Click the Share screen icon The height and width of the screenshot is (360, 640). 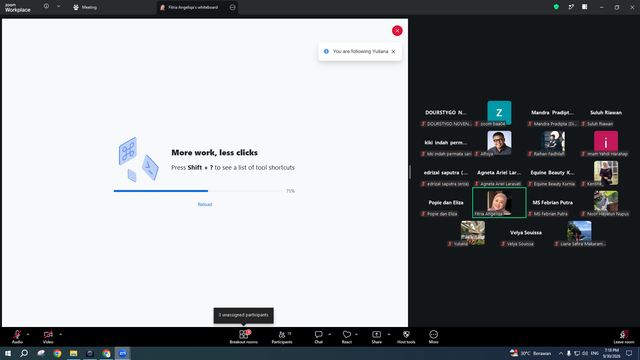point(376,335)
